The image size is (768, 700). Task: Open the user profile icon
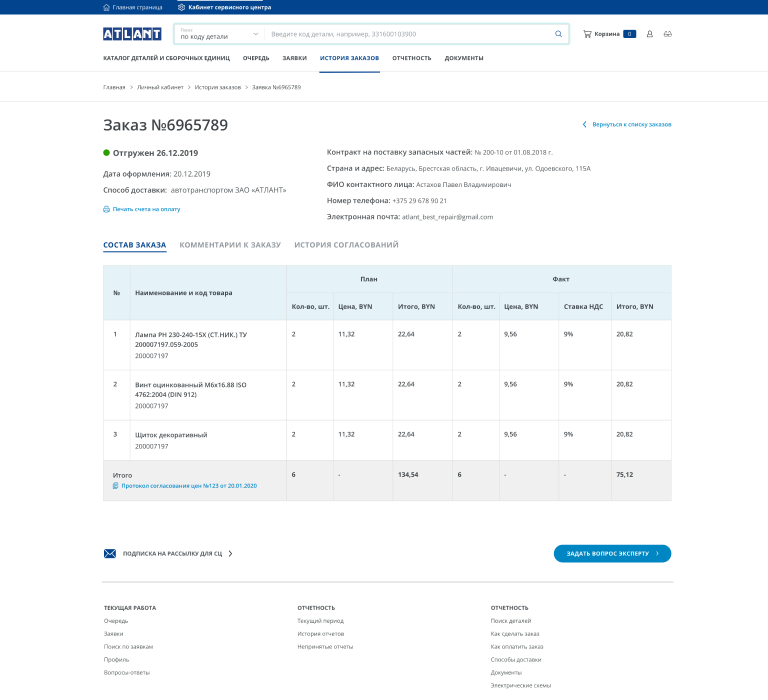(650, 34)
